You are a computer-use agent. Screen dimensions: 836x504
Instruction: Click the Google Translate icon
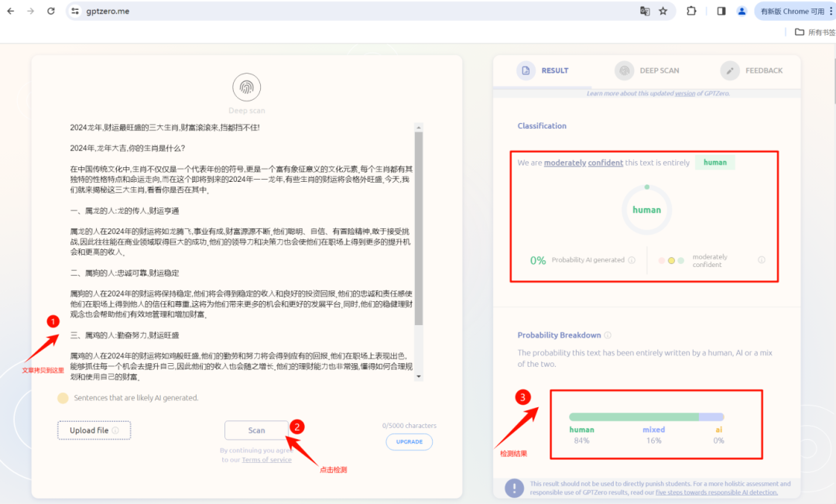(645, 11)
